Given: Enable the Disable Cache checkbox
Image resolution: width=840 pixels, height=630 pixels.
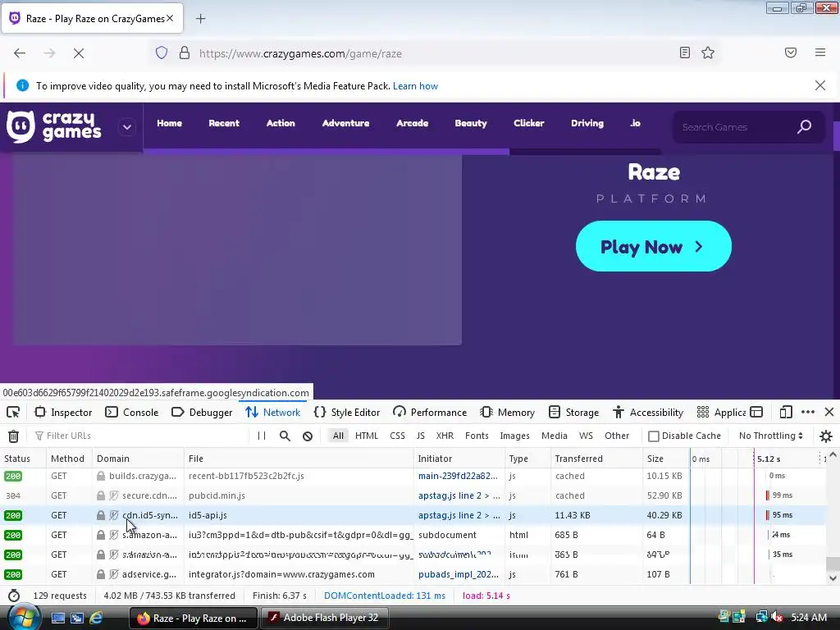Looking at the screenshot, I should click(654, 436).
